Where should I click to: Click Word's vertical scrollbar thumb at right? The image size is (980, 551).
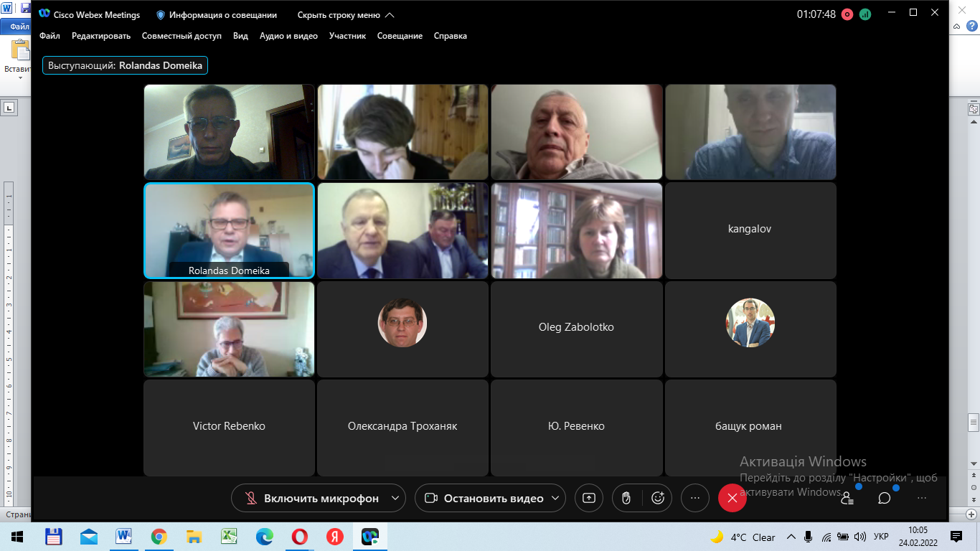[x=974, y=422]
